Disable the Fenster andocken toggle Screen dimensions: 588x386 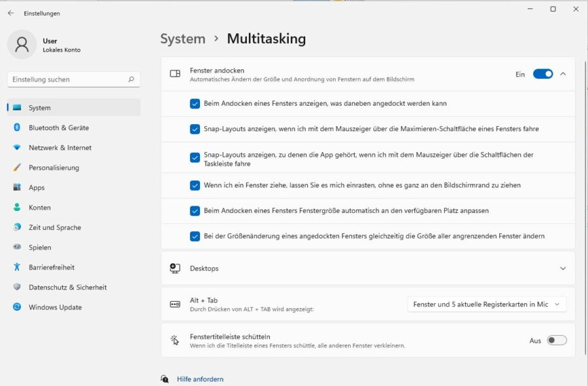pos(542,74)
